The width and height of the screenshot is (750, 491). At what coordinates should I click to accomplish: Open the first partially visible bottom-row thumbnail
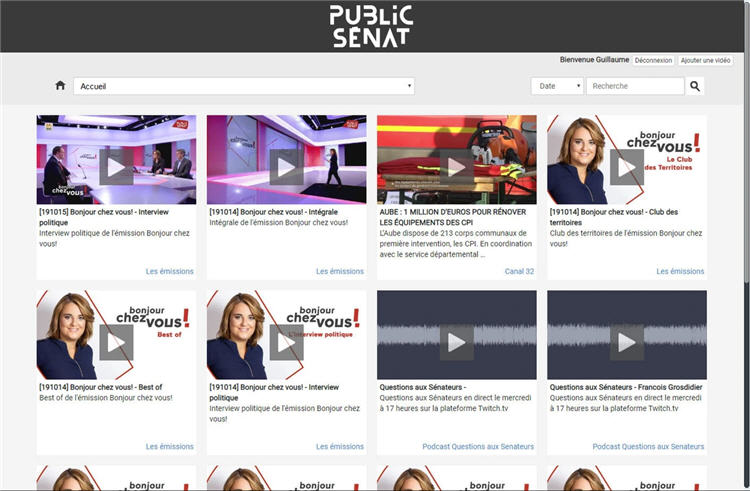116,478
